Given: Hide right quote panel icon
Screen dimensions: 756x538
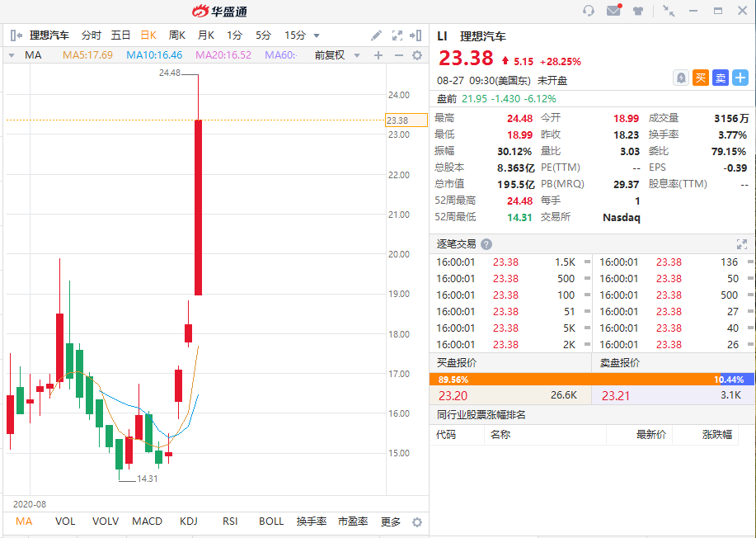Looking at the screenshot, I should 416,35.
